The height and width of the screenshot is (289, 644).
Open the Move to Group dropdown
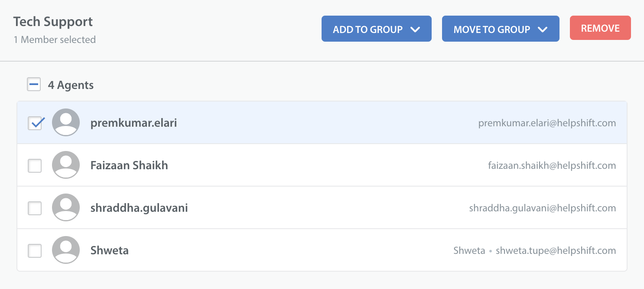point(501,29)
